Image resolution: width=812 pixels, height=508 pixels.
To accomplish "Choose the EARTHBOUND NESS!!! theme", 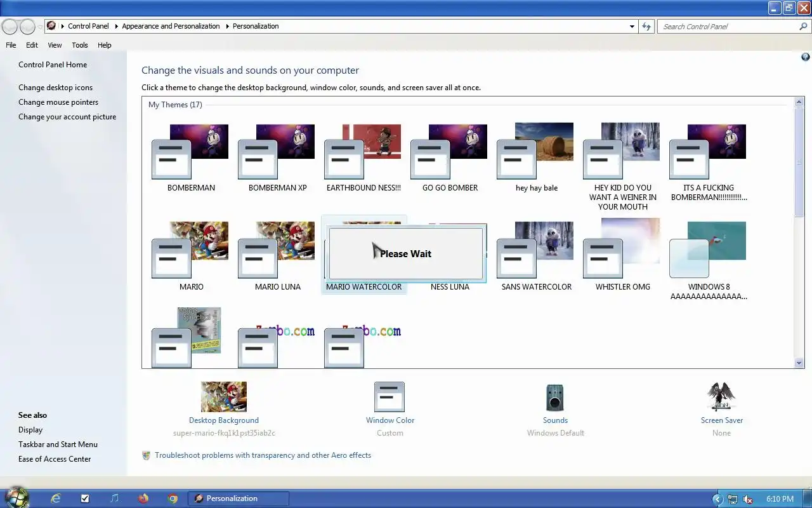I will tap(363, 157).
